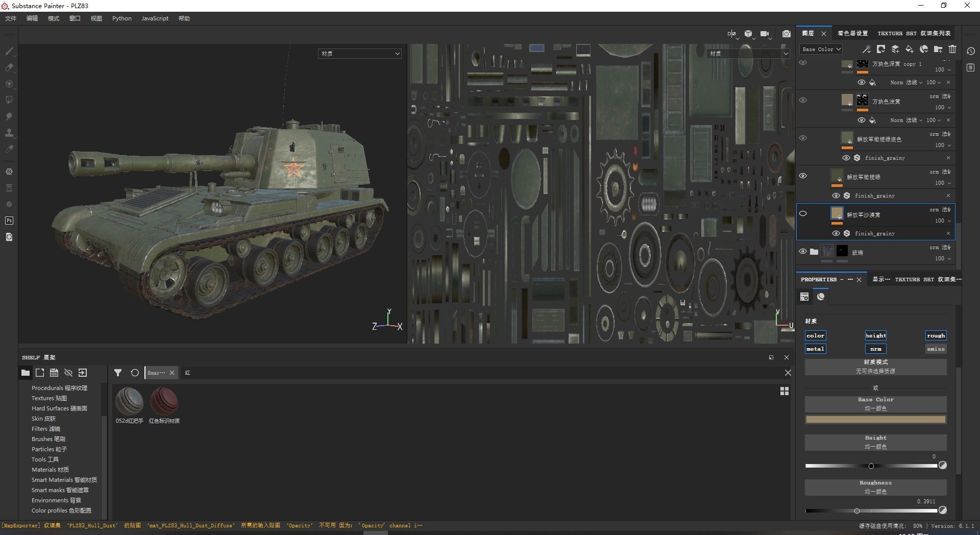The width and height of the screenshot is (980, 535).
Task: Select the Polygon Fill tool
Action: (x=9, y=100)
